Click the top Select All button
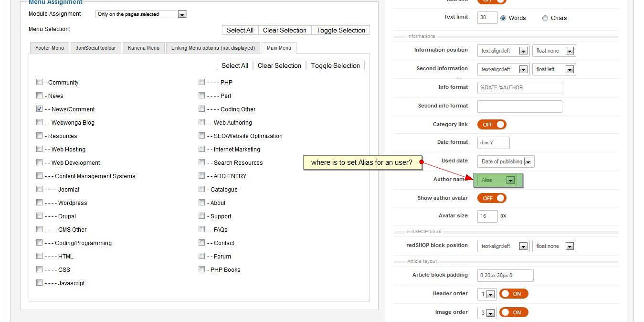644x322 pixels. [240, 30]
